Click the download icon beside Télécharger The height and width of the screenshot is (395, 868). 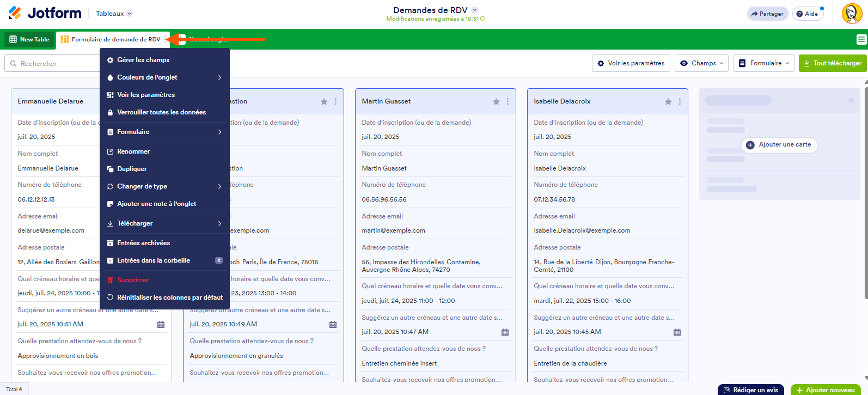coord(110,223)
